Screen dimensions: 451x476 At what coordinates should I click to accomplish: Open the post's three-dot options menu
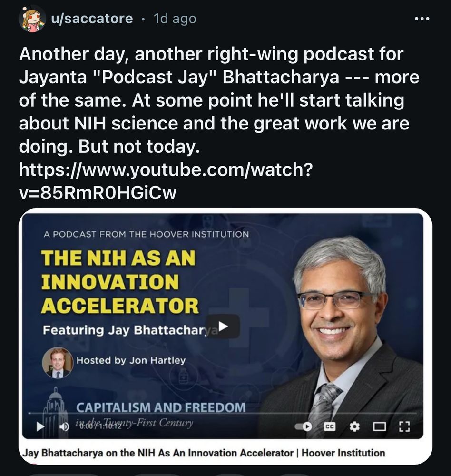422,19
